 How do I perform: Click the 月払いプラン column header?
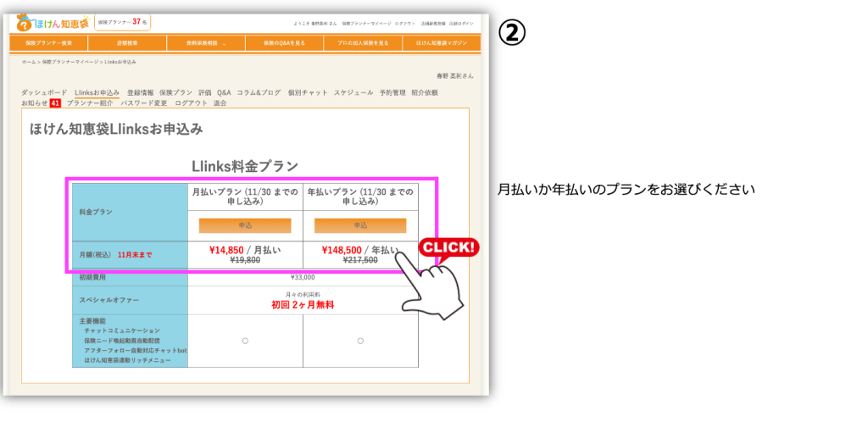245,197
